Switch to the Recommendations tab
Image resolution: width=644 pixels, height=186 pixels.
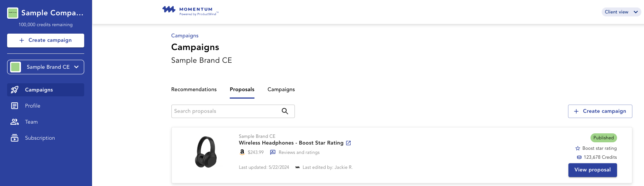point(194,90)
